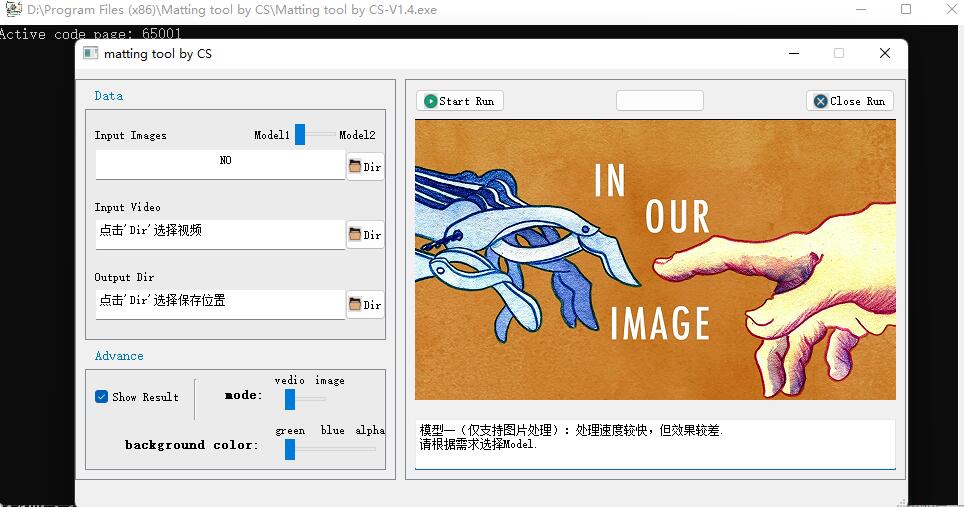Open Dir browser for Input Video

click(365, 235)
